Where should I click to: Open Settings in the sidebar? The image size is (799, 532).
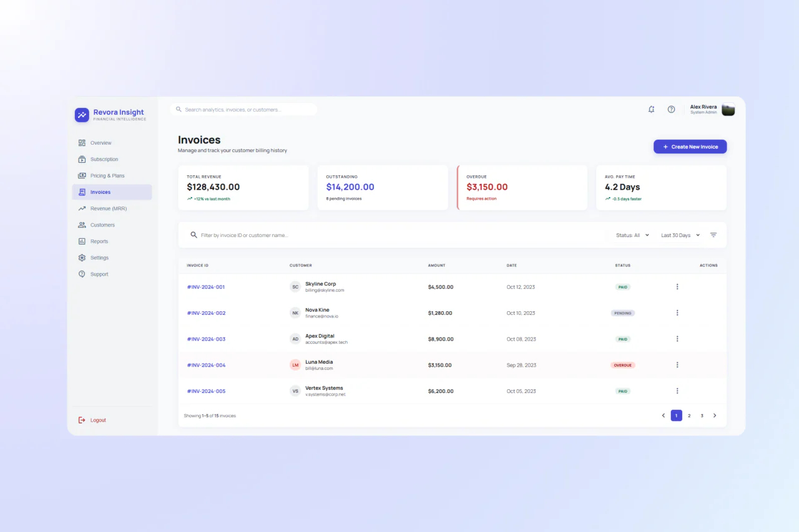pos(112,258)
